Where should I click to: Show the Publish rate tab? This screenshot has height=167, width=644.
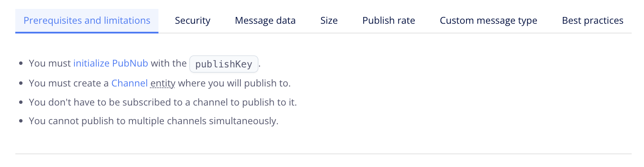(389, 21)
